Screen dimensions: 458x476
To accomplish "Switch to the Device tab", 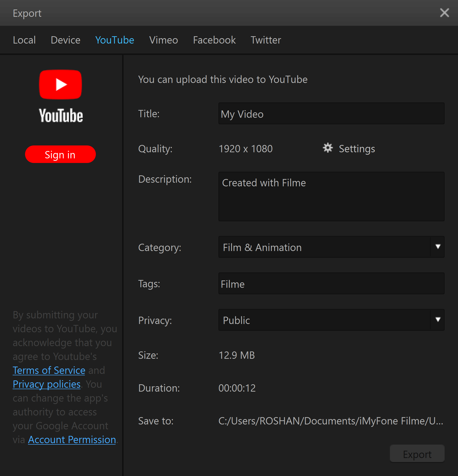I will 65,40.
